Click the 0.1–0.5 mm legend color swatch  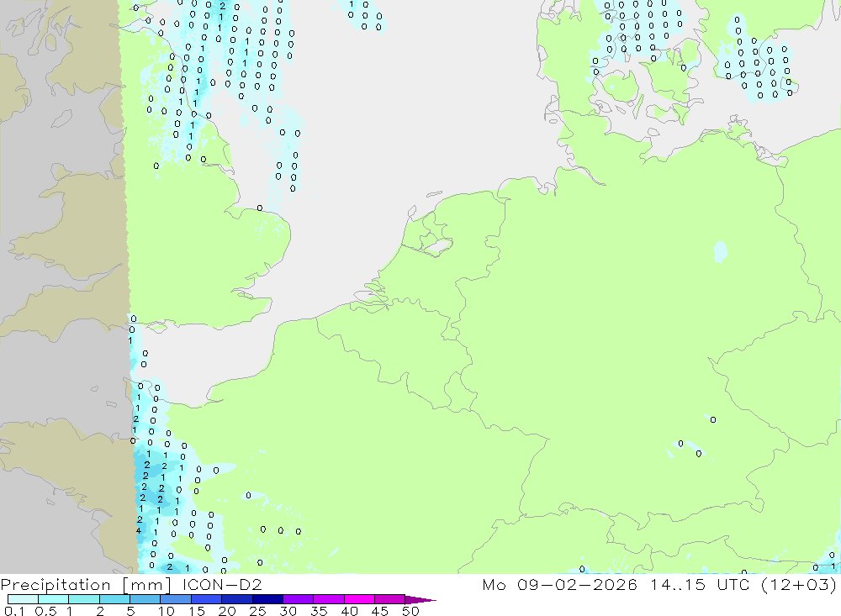(23, 599)
